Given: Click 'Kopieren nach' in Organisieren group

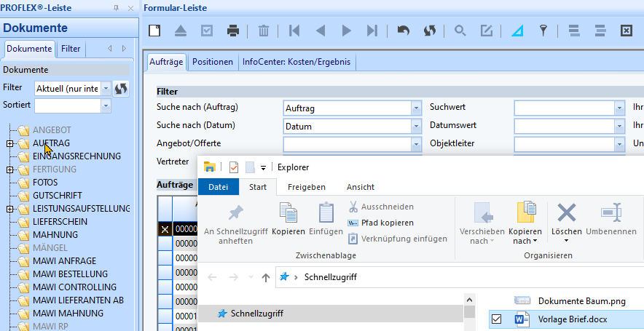Looking at the screenshot, I should (x=525, y=223).
